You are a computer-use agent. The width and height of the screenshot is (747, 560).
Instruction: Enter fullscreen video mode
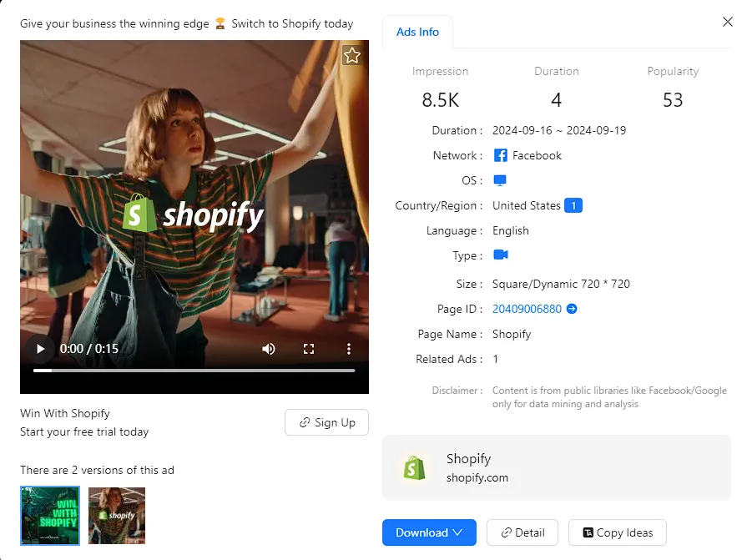click(309, 349)
